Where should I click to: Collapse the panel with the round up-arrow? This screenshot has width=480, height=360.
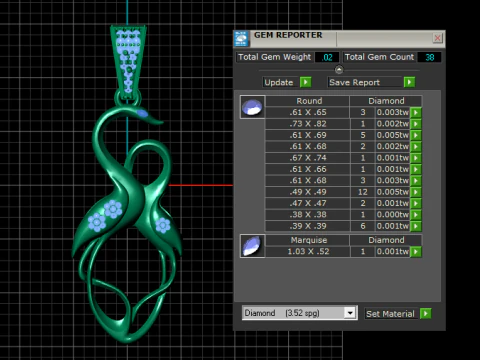[x=339, y=70]
